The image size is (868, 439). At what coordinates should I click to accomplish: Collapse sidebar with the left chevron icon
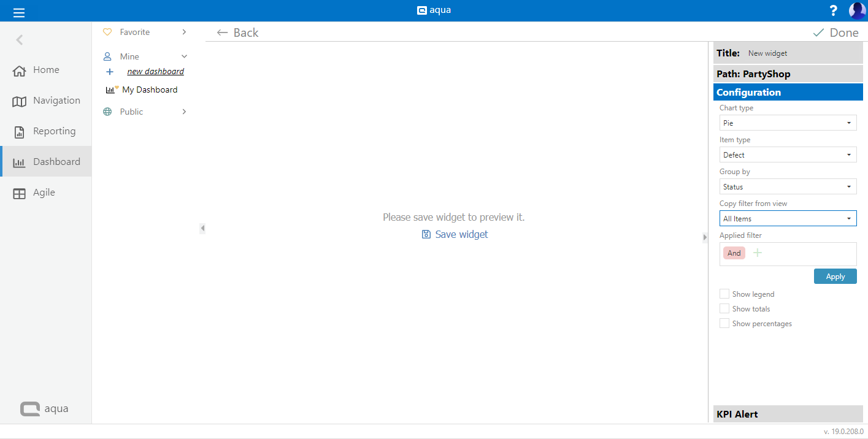(20, 40)
